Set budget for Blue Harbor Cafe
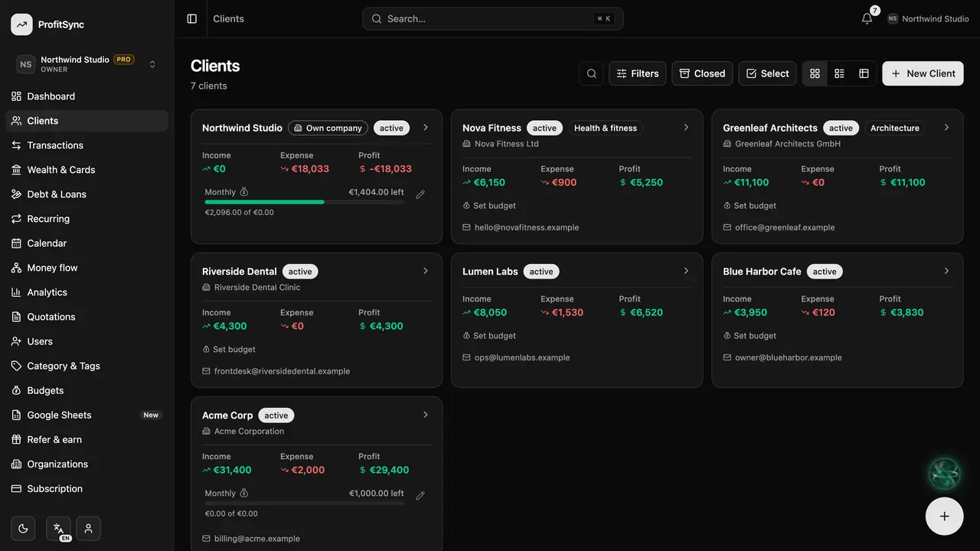980x551 pixels. (750, 336)
